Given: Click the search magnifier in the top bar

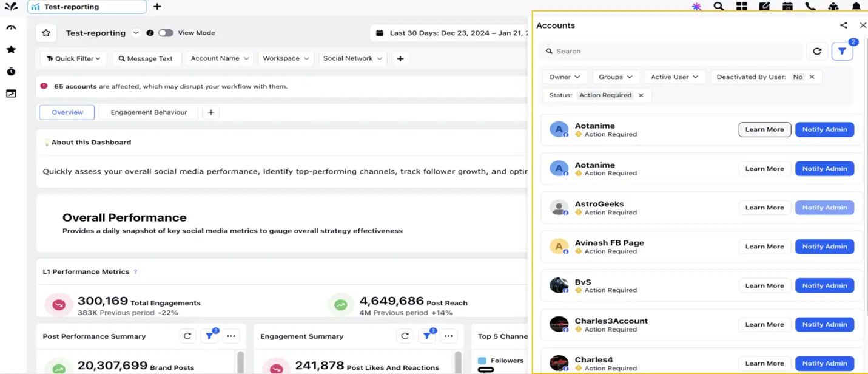Looking at the screenshot, I should (719, 7).
